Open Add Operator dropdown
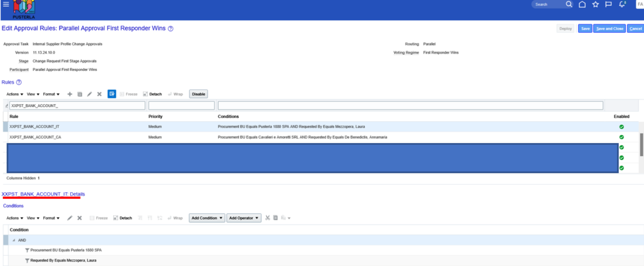Viewport: 644px width, 266px height. 244,218
